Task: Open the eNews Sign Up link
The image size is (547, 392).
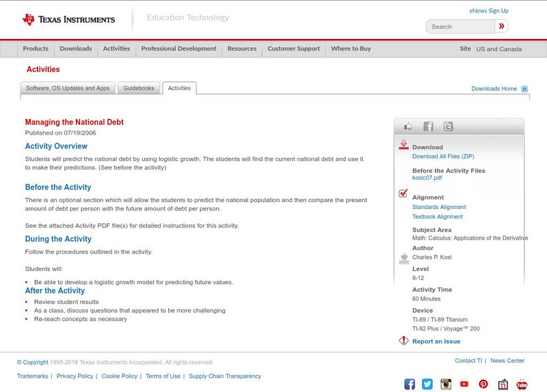Action: click(489, 11)
